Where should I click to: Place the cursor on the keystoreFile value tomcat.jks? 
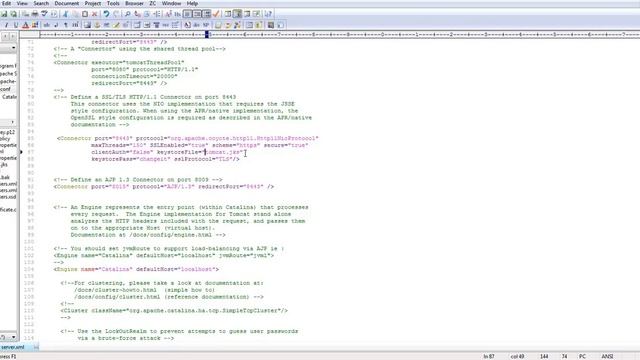[224, 152]
